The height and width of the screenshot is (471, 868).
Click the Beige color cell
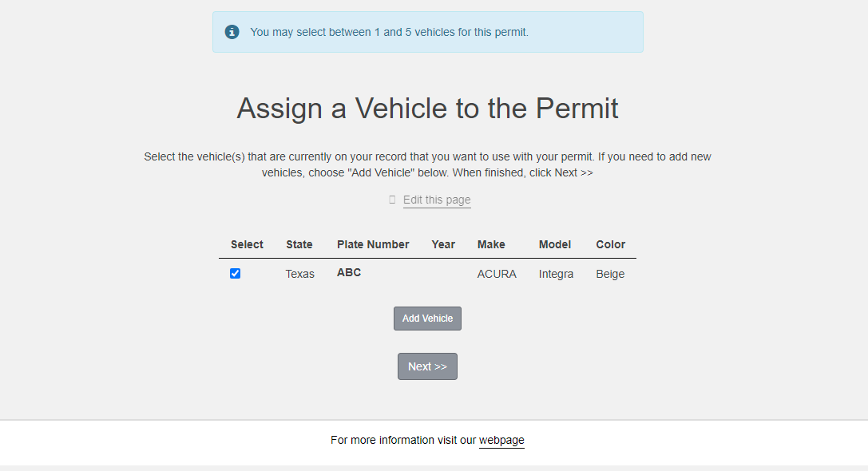pyautogui.click(x=610, y=274)
